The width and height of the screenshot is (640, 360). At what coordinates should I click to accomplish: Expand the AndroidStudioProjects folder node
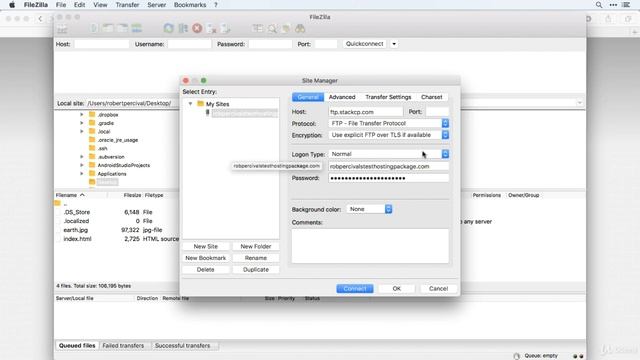point(82,165)
